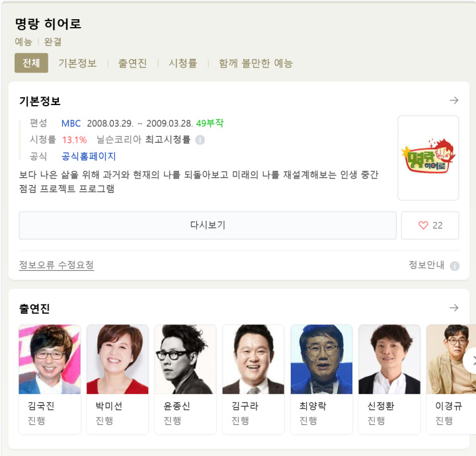Open the 함께 볼만한 예능 tab

click(x=256, y=63)
